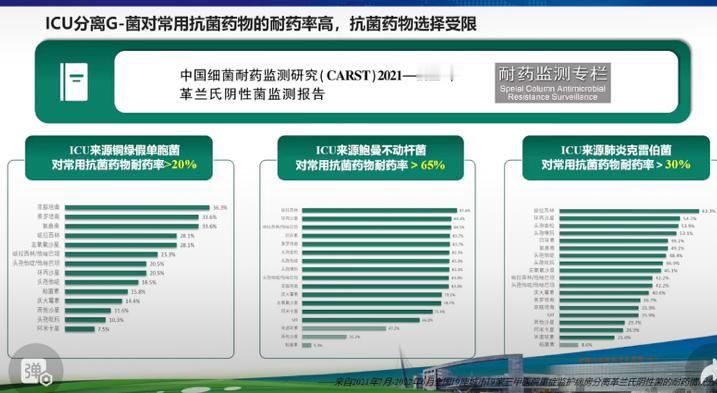717x393 pixels.
Task: Click the 18.5% value in Pseudomonas chart
Action: tap(149, 283)
